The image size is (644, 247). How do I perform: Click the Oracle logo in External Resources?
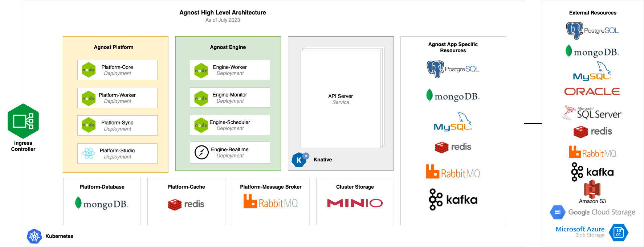click(x=592, y=91)
